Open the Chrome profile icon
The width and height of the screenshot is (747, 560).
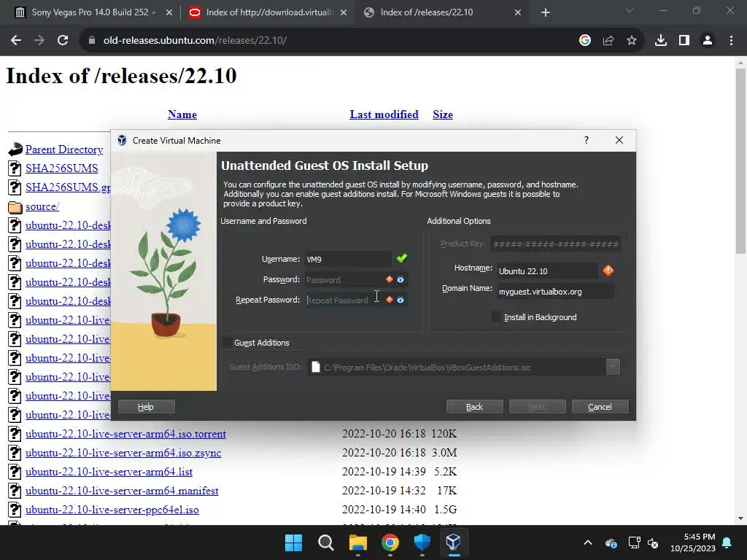pyautogui.click(x=708, y=41)
